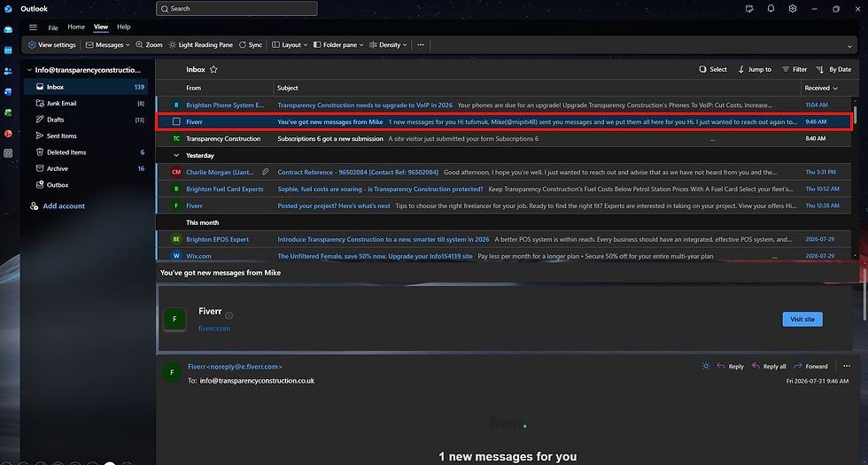
Task: Click the Zoom magnifier tool
Action: [149, 45]
